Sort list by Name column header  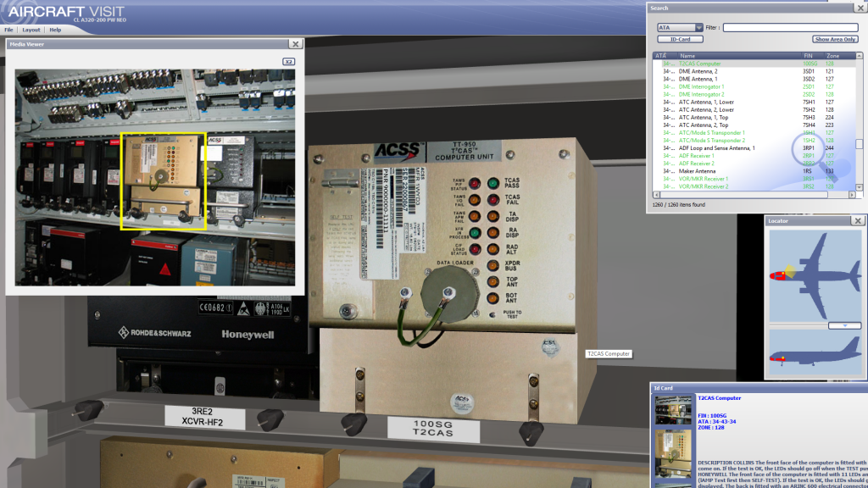point(739,56)
